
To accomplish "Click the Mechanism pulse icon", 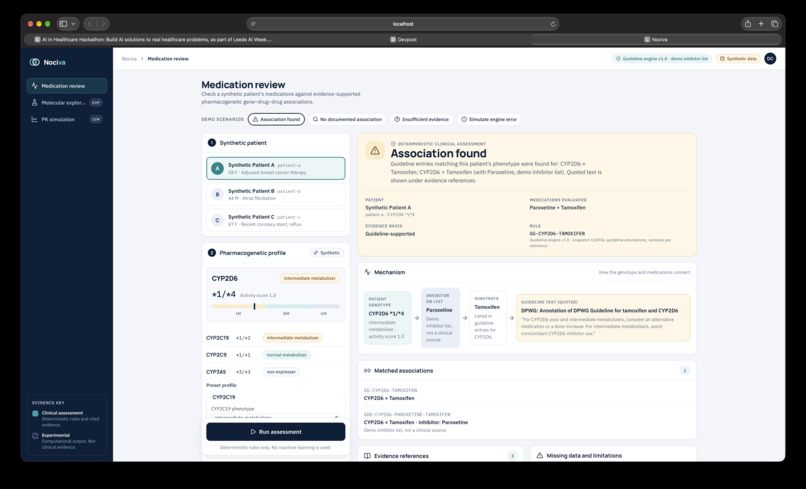I will pos(367,272).
